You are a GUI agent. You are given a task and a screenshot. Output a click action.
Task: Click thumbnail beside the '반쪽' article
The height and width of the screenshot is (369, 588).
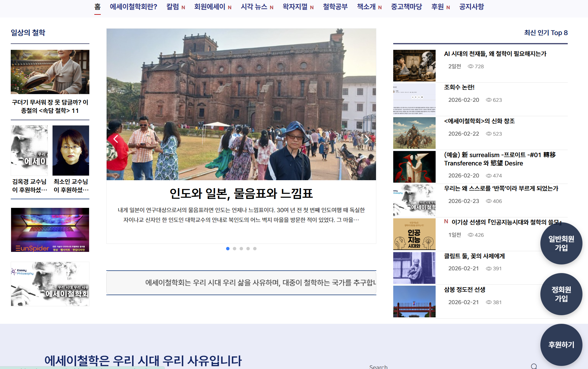point(414,200)
